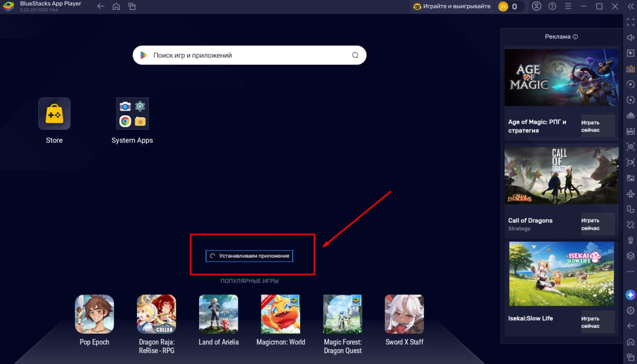Show more sidebar tools (three dots)
Image resolution: width=637 pixels, height=364 pixels.
(x=631, y=272)
